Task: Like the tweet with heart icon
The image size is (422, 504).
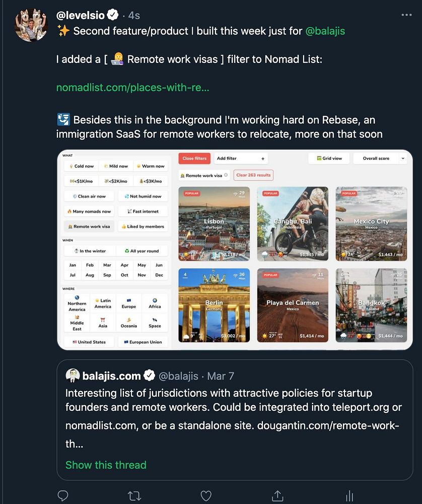Action: [206, 495]
